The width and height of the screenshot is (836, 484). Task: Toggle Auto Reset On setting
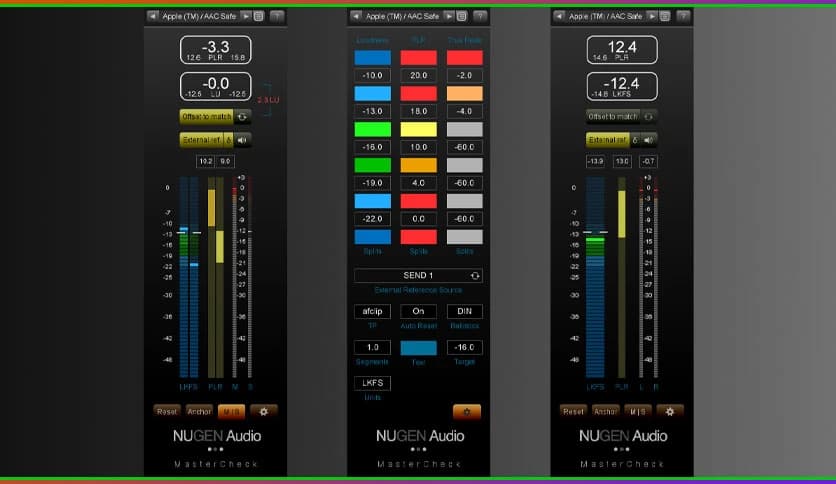coord(419,311)
